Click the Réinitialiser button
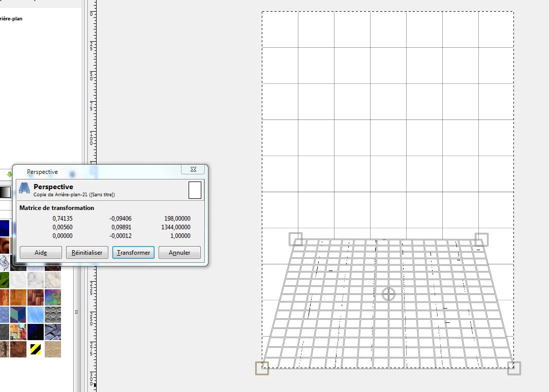549x392 pixels. tap(87, 253)
